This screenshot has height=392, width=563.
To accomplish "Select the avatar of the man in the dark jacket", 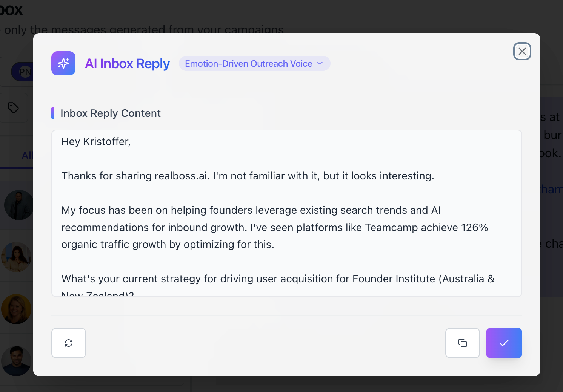I will coord(19,205).
